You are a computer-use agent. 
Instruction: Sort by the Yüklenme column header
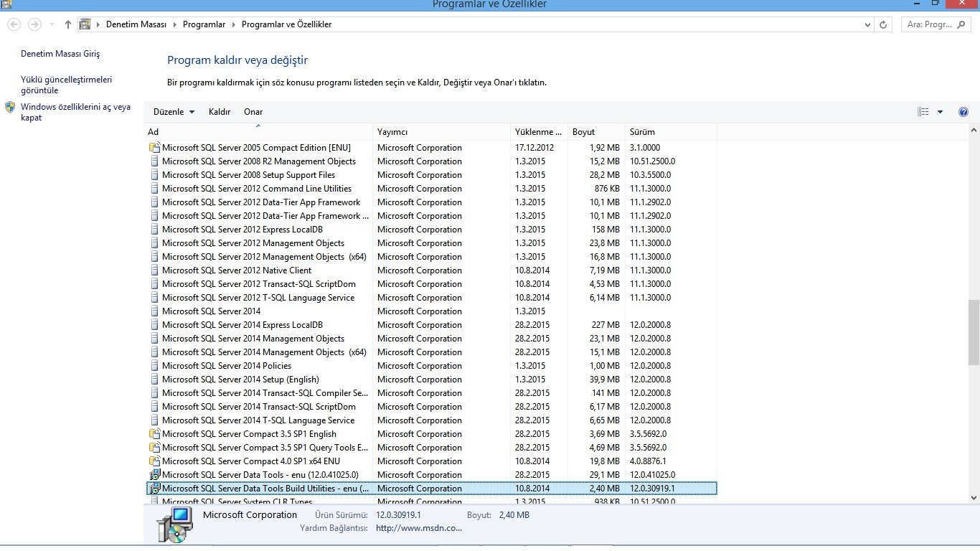(539, 132)
